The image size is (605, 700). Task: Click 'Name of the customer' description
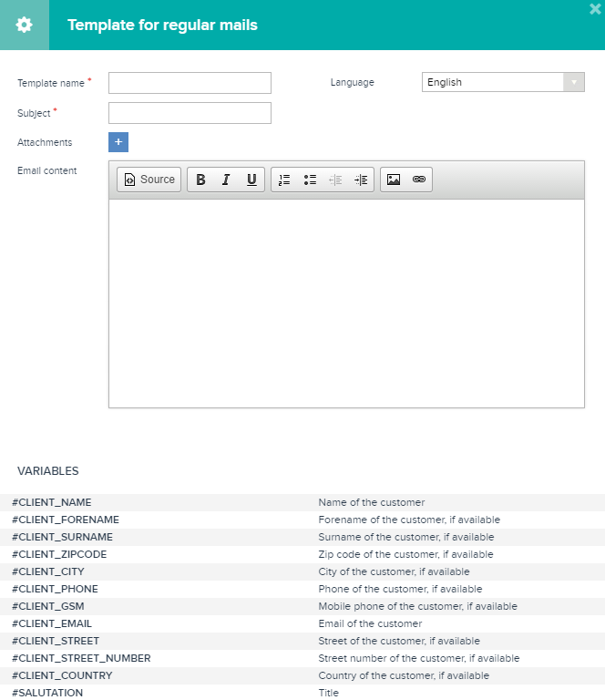(371, 503)
